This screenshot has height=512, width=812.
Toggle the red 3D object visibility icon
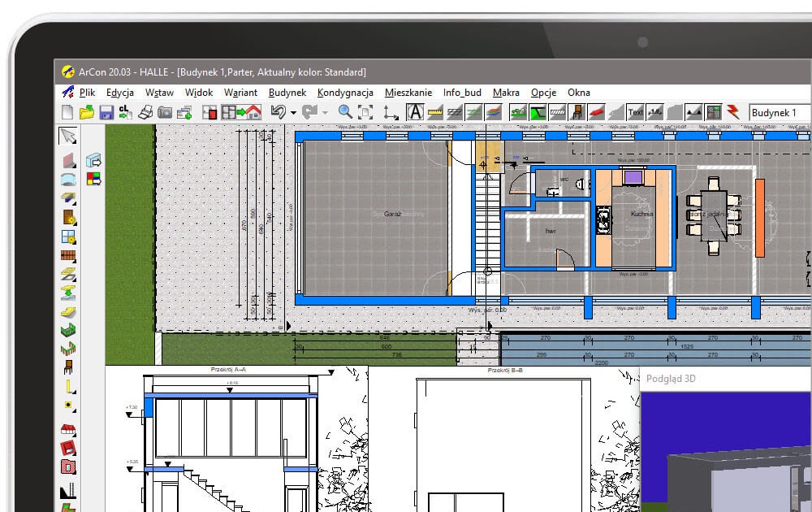click(597, 112)
